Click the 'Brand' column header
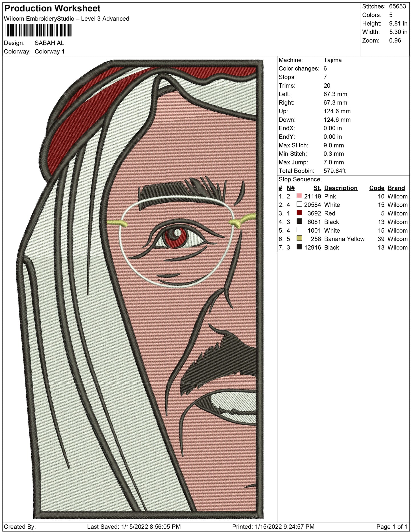 click(x=396, y=188)
